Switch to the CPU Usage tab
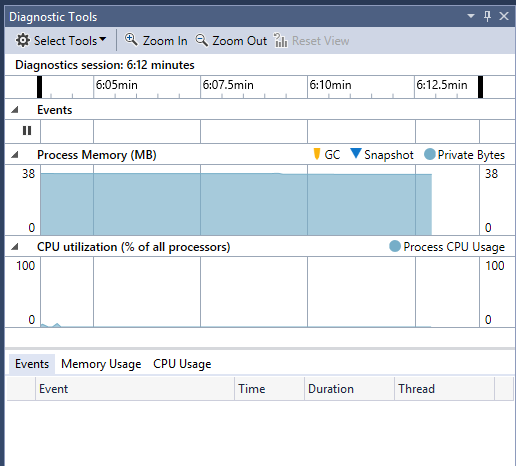The width and height of the screenshot is (516, 470). [x=182, y=364]
